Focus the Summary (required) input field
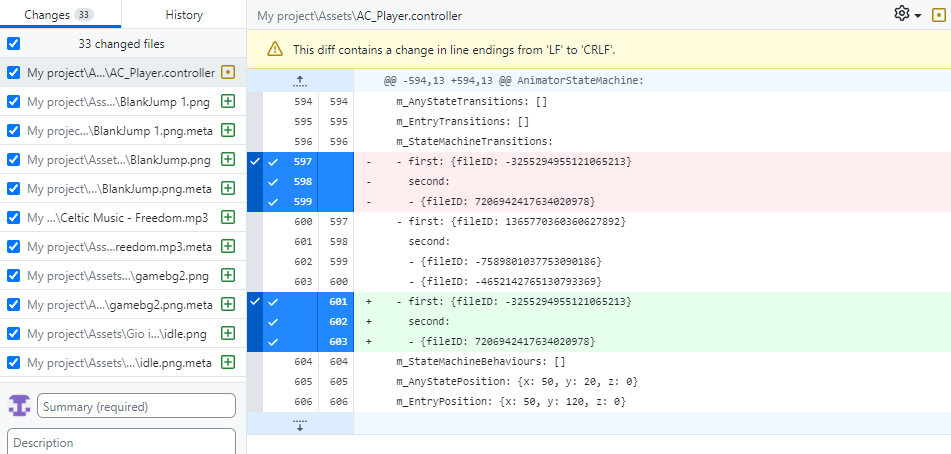This screenshot has width=951, height=454. [x=136, y=406]
